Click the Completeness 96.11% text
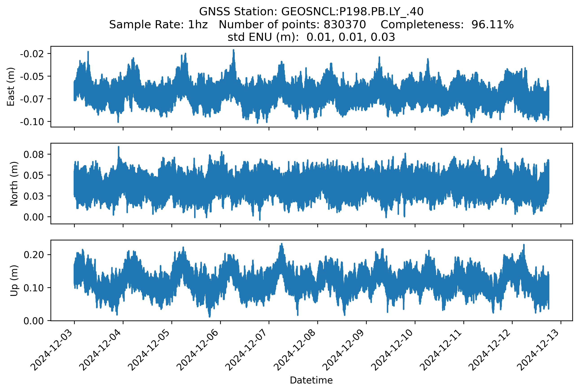Image resolution: width=579 pixels, height=392 pixels. 447,25
